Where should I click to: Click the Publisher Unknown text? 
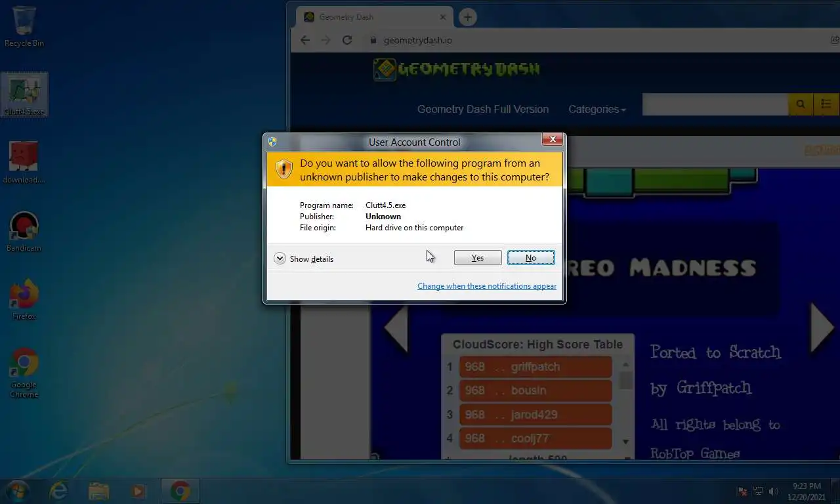pos(383,217)
